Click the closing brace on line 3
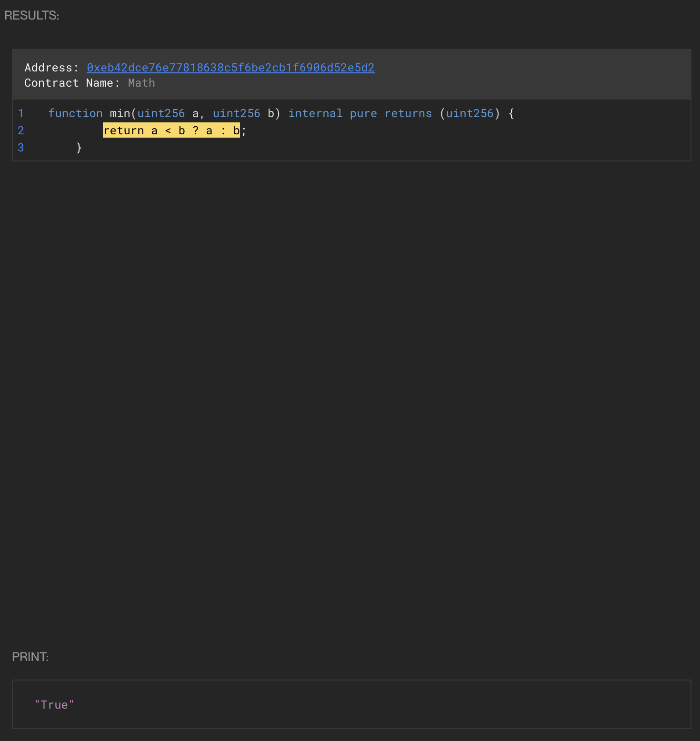Viewport: 700px width, 741px height. pos(79,148)
